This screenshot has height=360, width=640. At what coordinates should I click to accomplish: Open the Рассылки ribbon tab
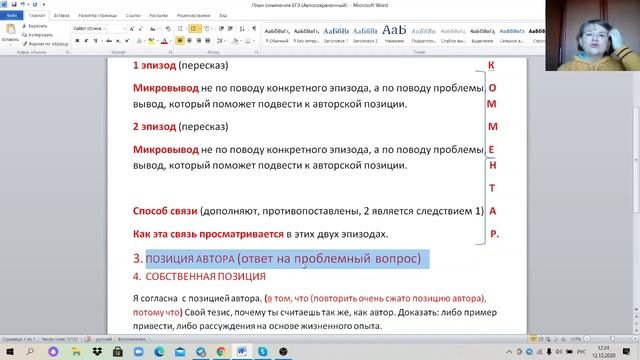pos(158,16)
